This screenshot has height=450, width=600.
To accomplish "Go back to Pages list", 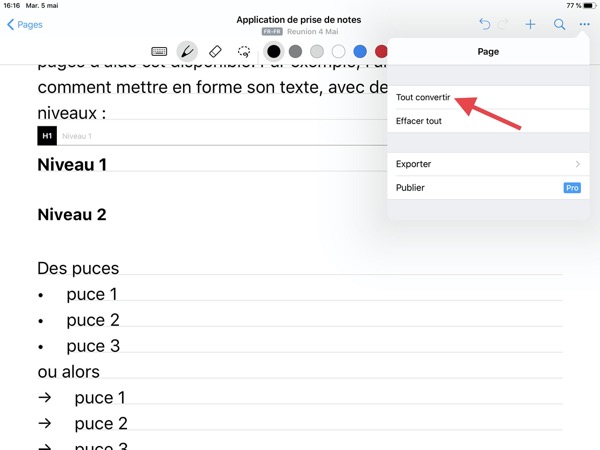I will click(x=25, y=24).
